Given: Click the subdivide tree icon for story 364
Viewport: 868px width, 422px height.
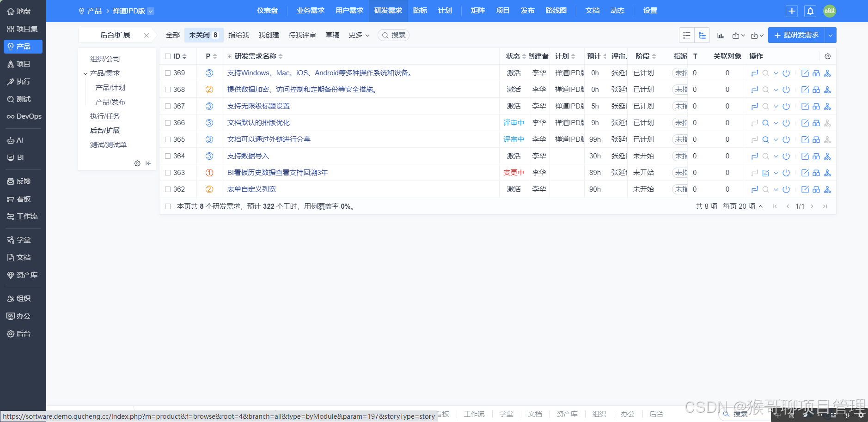Looking at the screenshot, I should pos(827,156).
